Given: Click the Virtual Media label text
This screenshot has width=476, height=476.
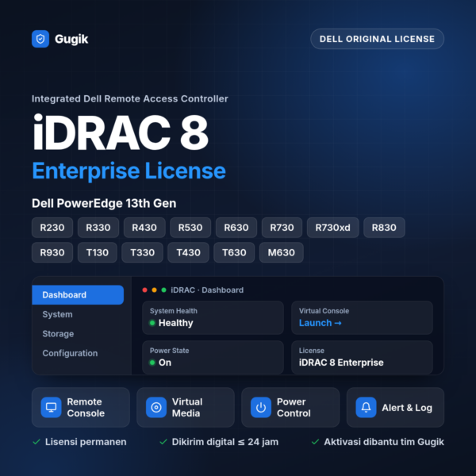Looking at the screenshot, I should (x=187, y=408).
